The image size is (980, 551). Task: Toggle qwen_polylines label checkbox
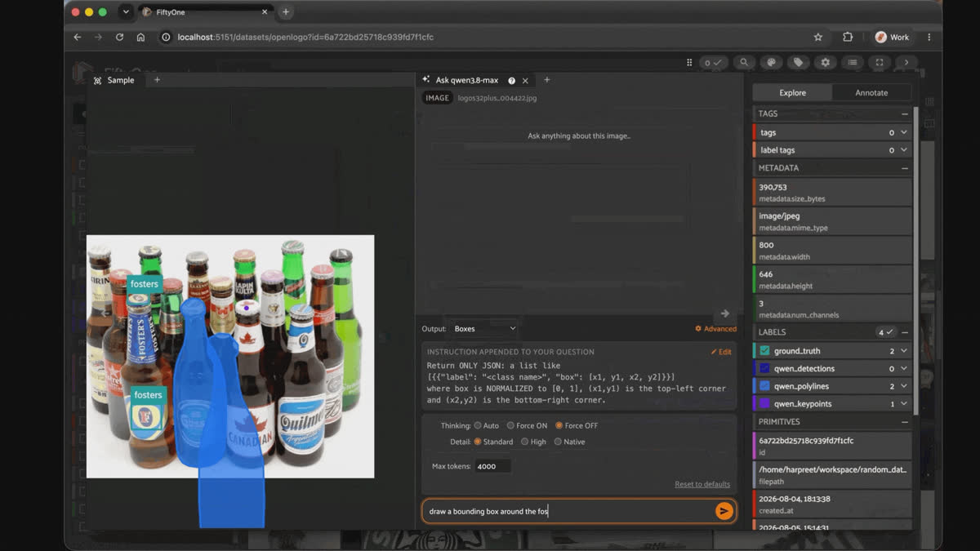(764, 386)
